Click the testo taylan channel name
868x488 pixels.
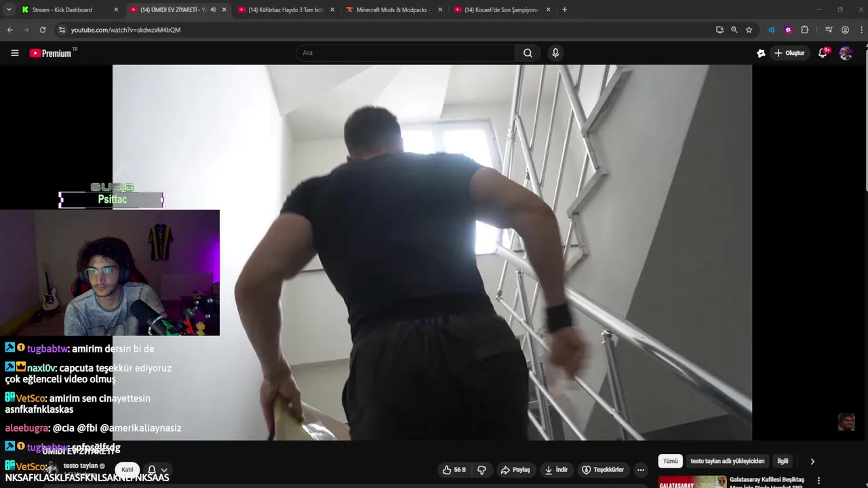pyautogui.click(x=81, y=466)
